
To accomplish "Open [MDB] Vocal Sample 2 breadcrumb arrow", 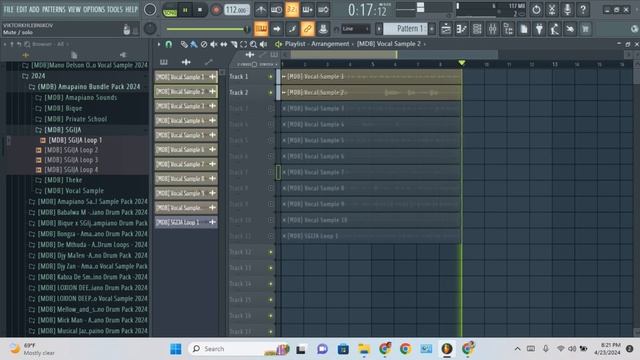I will click(x=424, y=44).
